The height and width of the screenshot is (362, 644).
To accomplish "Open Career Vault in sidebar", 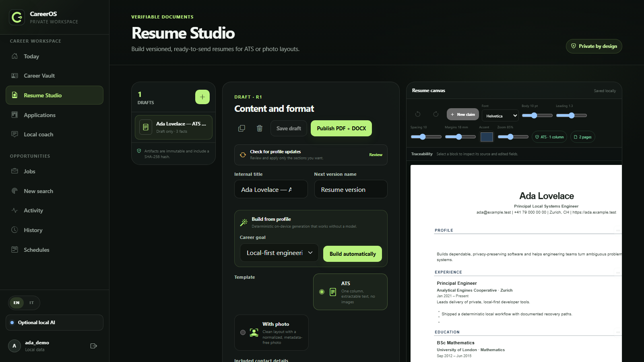I will coord(54,76).
